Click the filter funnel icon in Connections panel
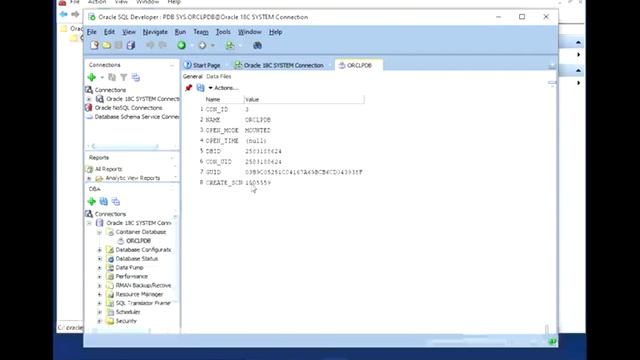The image size is (640, 360). (x=124, y=77)
